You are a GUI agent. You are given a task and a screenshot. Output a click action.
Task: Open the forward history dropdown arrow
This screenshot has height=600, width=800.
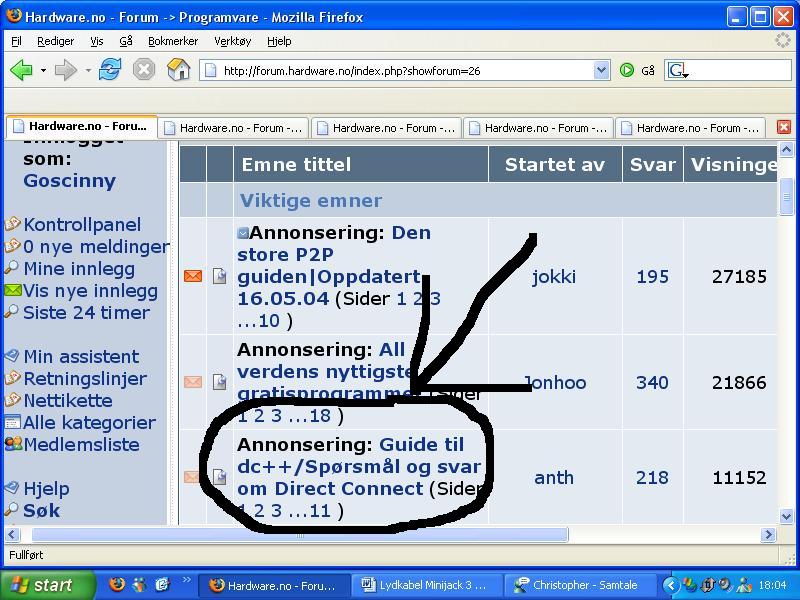(88, 70)
